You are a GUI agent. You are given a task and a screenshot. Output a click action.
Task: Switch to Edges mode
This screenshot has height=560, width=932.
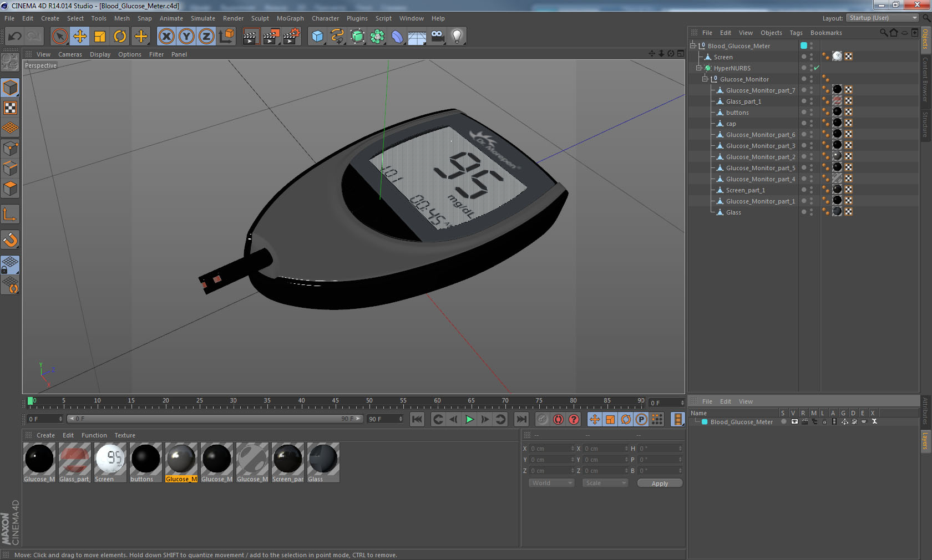pyautogui.click(x=10, y=169)
